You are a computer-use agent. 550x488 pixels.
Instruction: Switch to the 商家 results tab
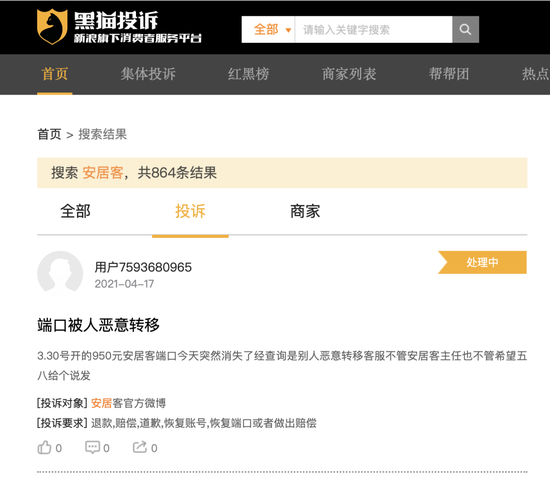[305, 212]
